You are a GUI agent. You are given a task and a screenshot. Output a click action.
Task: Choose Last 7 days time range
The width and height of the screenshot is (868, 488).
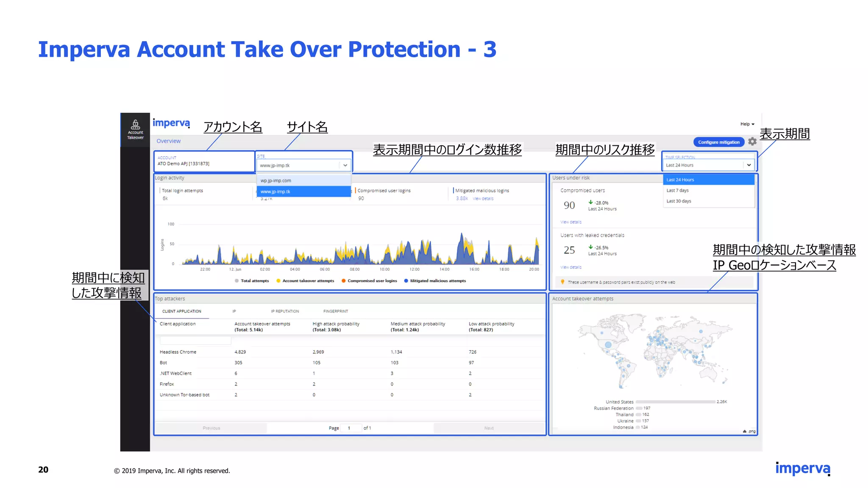pos(709,190)
